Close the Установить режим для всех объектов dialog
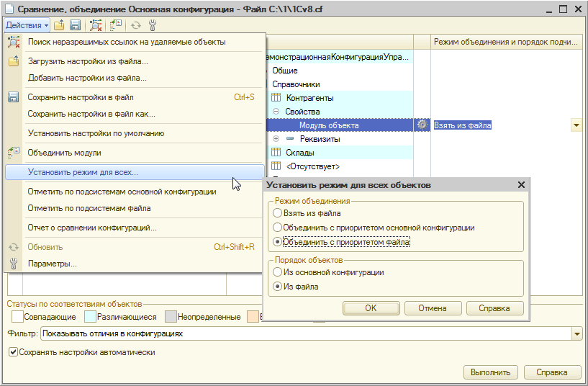 pyautogui.click(x=521, y=185)
